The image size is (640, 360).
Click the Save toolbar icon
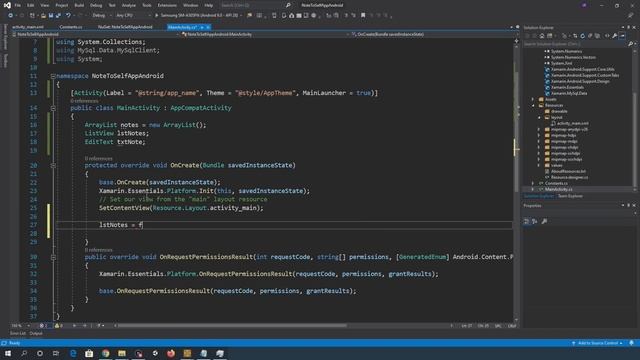point(51,16)
